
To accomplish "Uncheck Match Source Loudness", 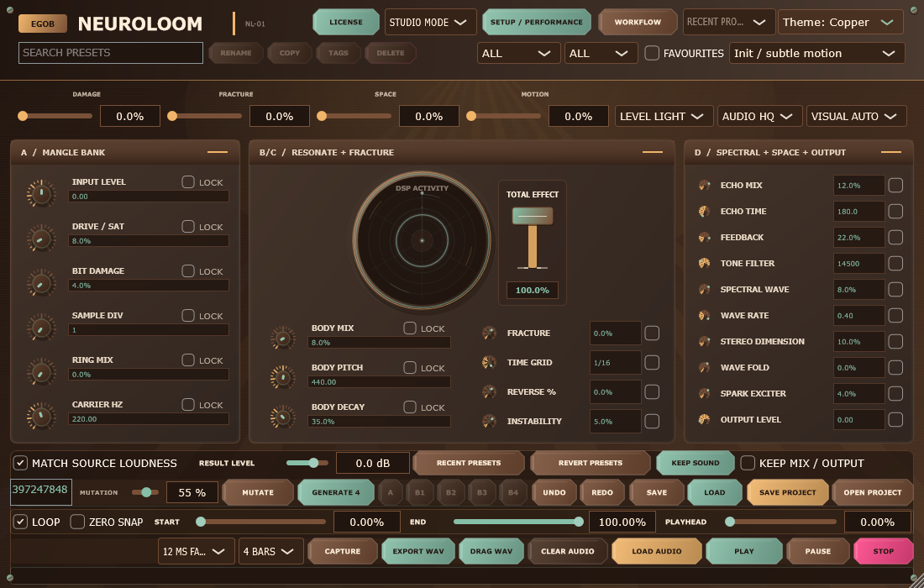I will click(21, 463).
